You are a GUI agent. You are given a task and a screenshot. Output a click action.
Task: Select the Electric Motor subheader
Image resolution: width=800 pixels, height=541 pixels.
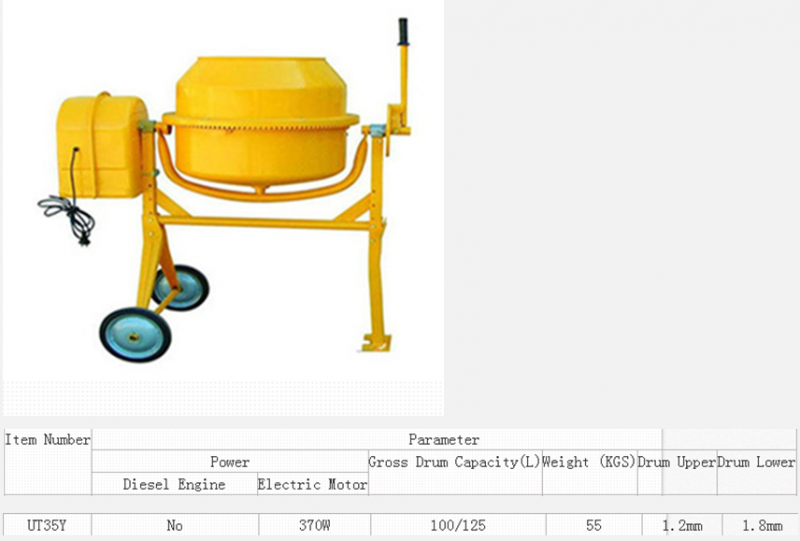coord(313,484)
